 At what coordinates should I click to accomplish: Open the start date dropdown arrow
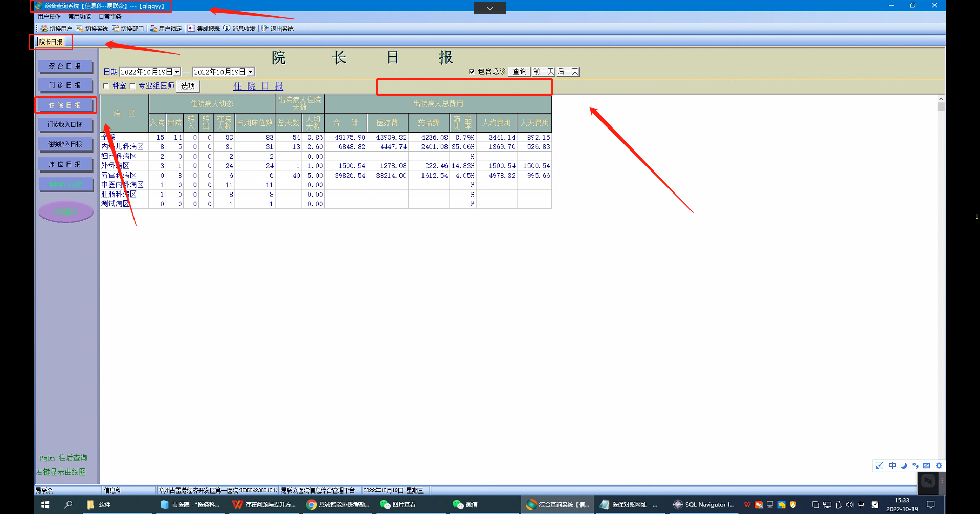[x=176, y=72]
